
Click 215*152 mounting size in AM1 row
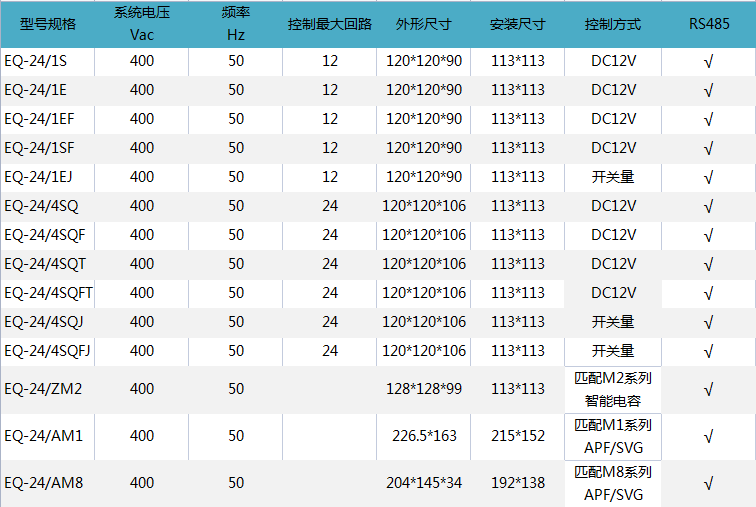(518, 436)
